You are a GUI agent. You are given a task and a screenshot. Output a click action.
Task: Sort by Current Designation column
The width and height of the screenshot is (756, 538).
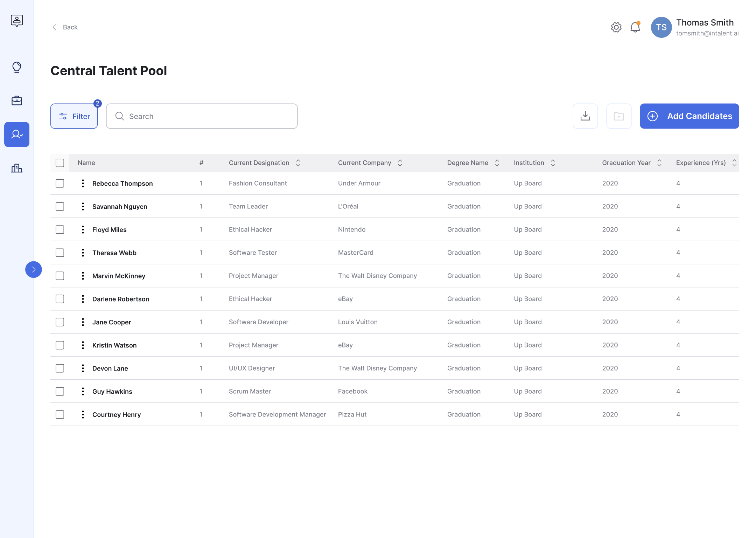tap(298, 163)
